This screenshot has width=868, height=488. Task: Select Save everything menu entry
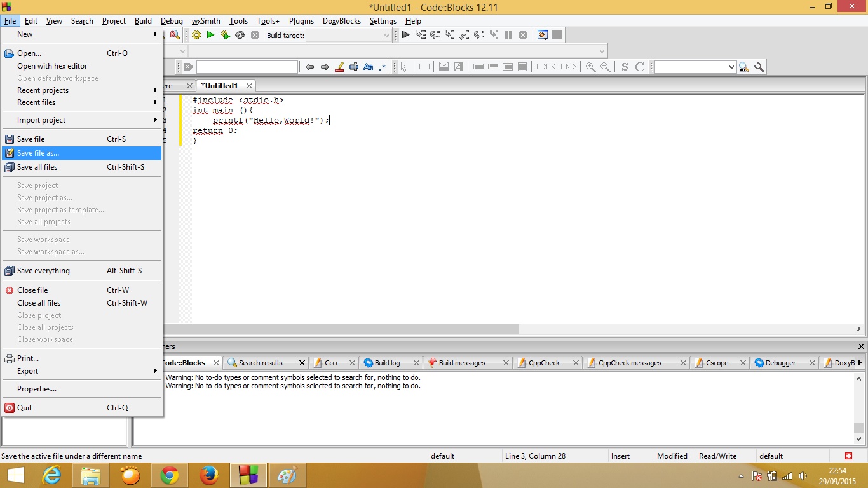pos(81,271)
